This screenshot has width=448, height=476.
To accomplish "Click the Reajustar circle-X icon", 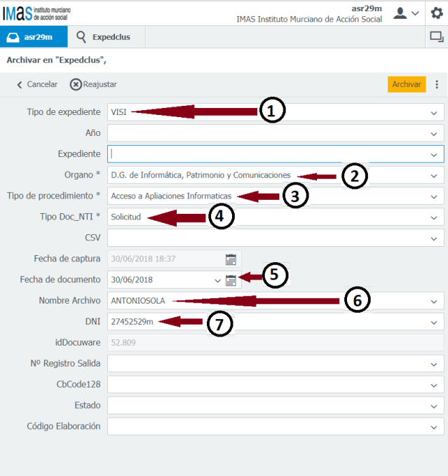I will pyautogui.click(x=76, y=84).
